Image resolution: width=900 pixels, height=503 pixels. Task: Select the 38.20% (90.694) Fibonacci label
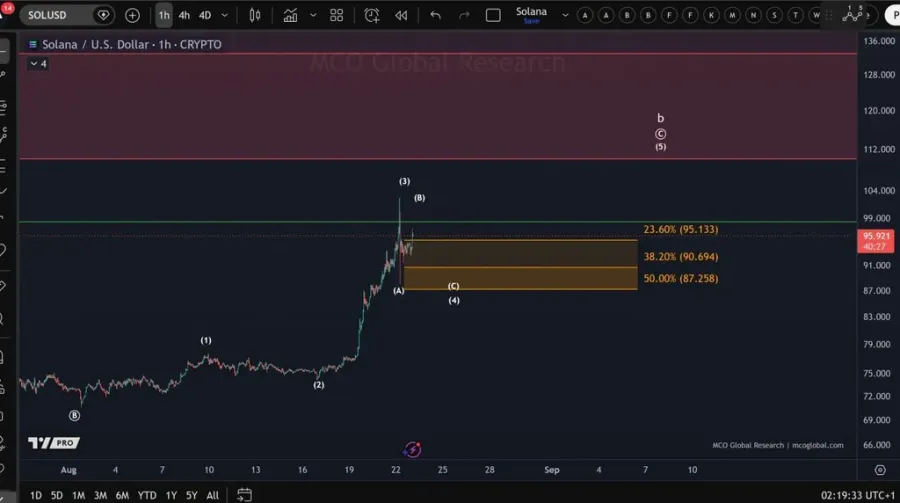tap(681, 257)
